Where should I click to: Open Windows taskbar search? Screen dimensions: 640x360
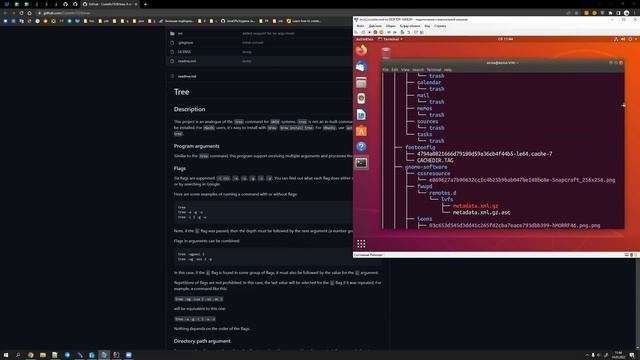[18, 355]
